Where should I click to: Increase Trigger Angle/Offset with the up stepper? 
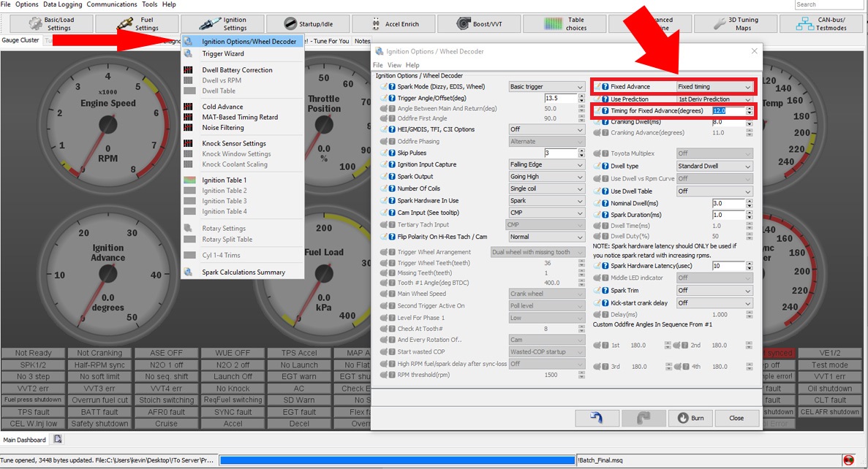click(x=581, y=95)
